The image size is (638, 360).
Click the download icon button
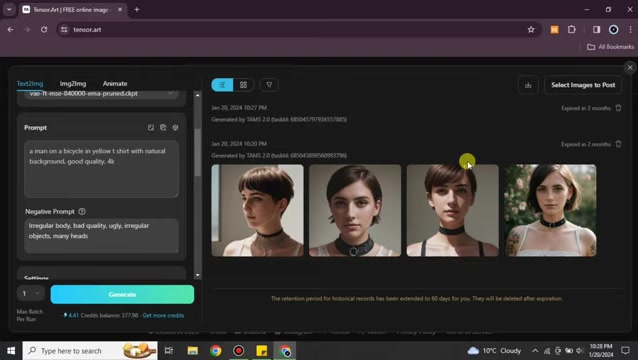[x=528, y=85]
